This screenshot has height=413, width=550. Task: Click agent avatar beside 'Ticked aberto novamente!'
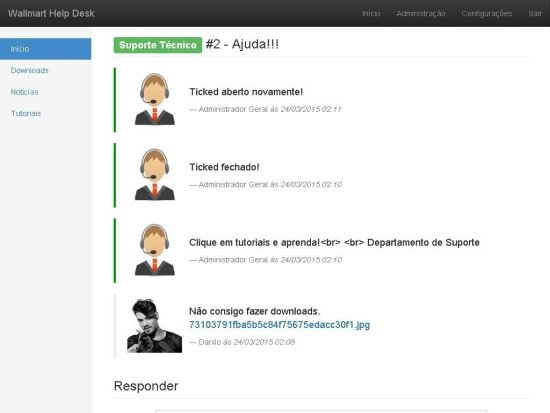pyautogui.click(x=155, y=99)
